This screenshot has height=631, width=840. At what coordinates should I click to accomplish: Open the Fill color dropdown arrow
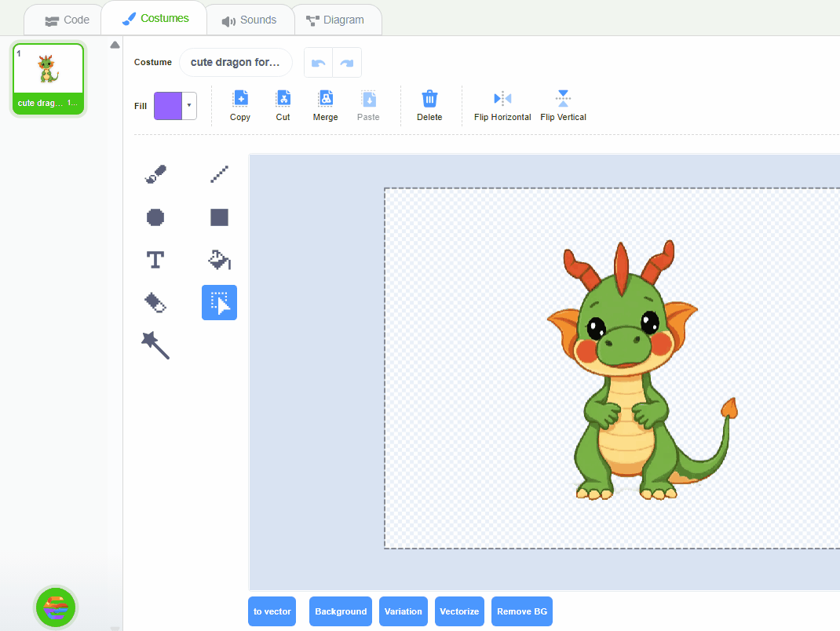[189, 105]
